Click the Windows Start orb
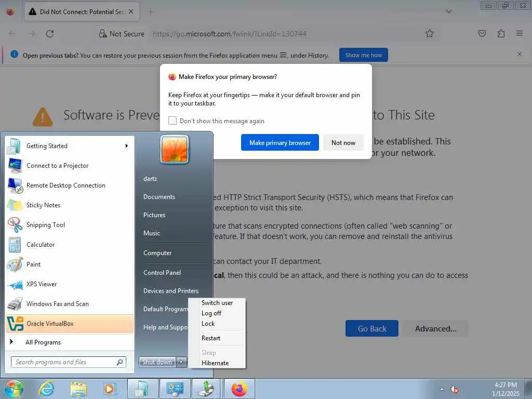Image resolution: width=532 pixels, height=399 pixels. point(14,389)
